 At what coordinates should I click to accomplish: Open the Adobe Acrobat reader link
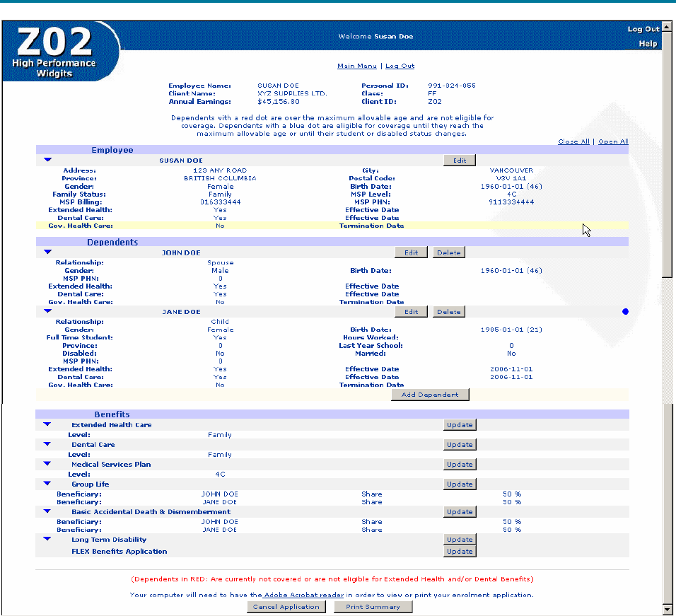pyautogui.click(x=303, y=595)
